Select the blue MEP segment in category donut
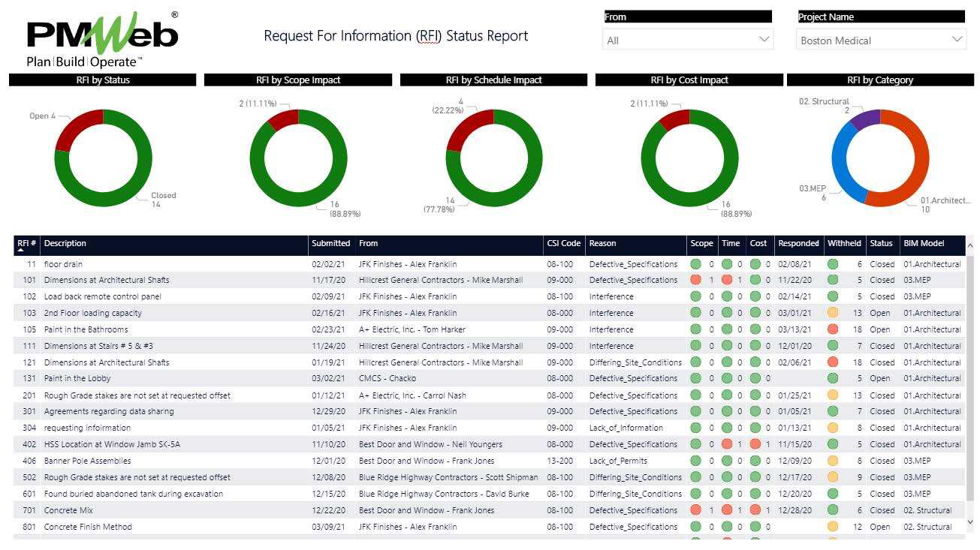 tap(842, 165)
